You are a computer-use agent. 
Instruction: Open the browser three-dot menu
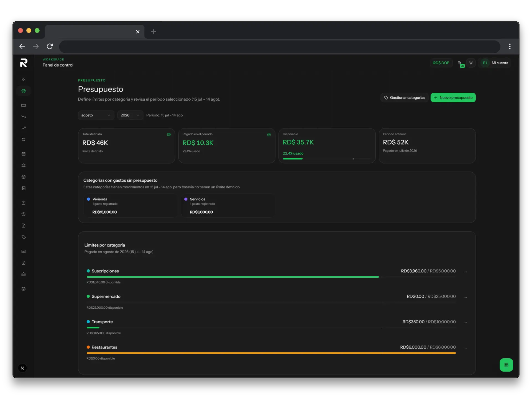click(510, 47)
